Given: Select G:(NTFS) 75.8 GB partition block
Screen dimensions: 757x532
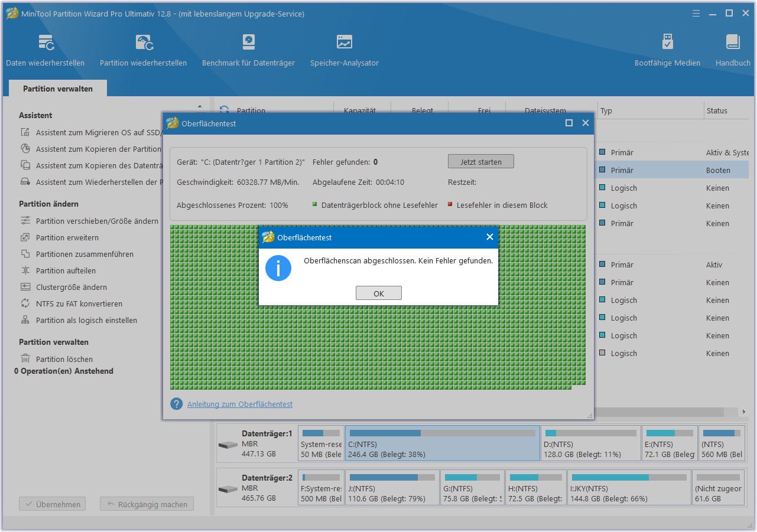Looking at the screenshot, I should pos(473,488).
